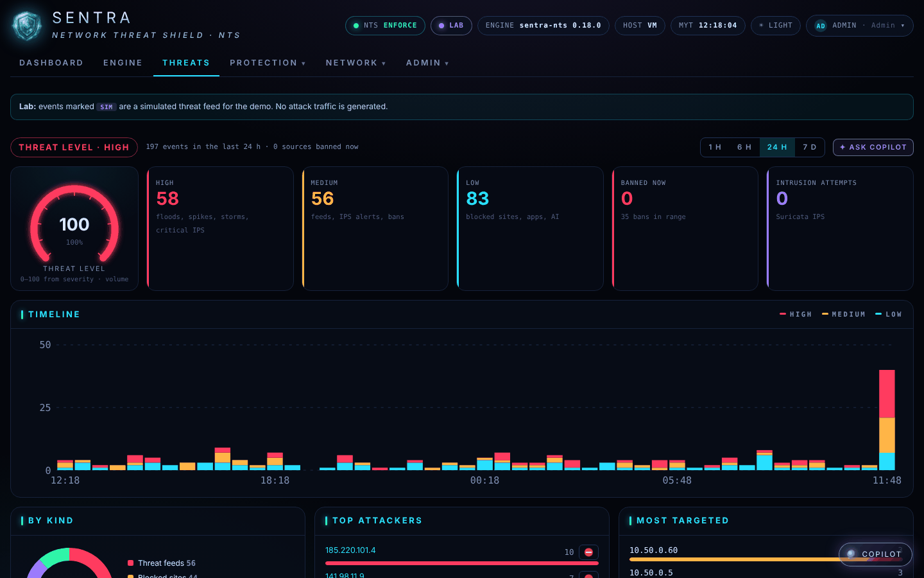Click the Ask Copilot button
Screen dimensions: 924x578
tap(873, 147)
